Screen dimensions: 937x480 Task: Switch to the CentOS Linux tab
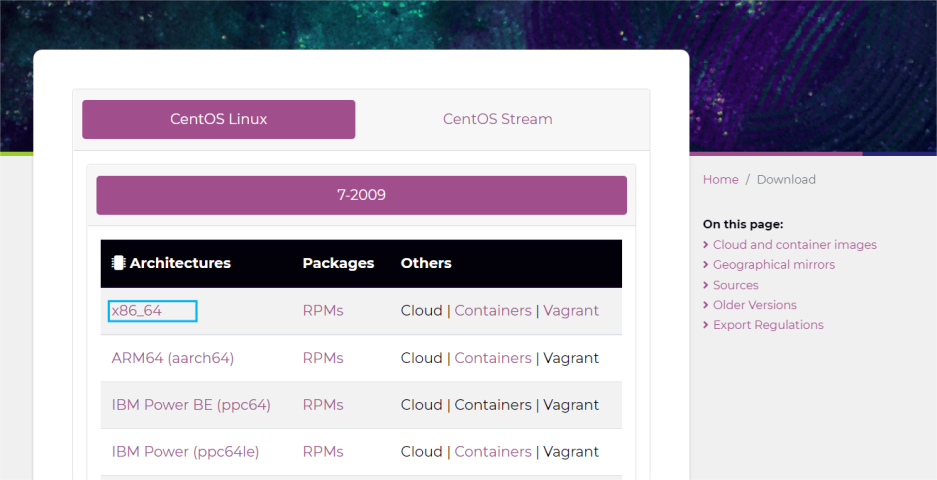218,119
